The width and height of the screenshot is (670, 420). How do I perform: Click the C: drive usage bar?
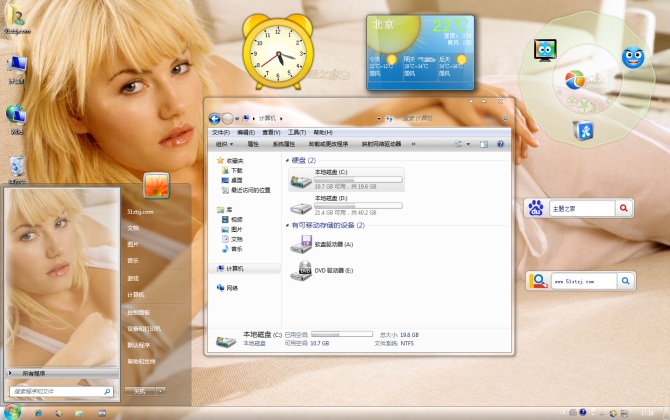[358, 180]
